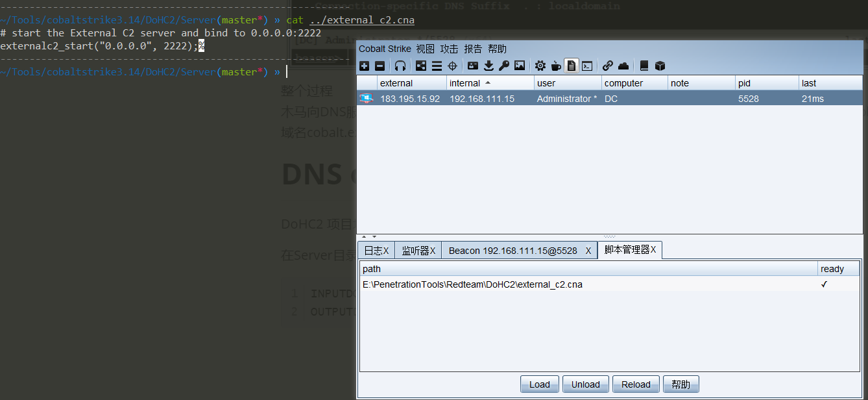Click the Unload button

(585, 384)
